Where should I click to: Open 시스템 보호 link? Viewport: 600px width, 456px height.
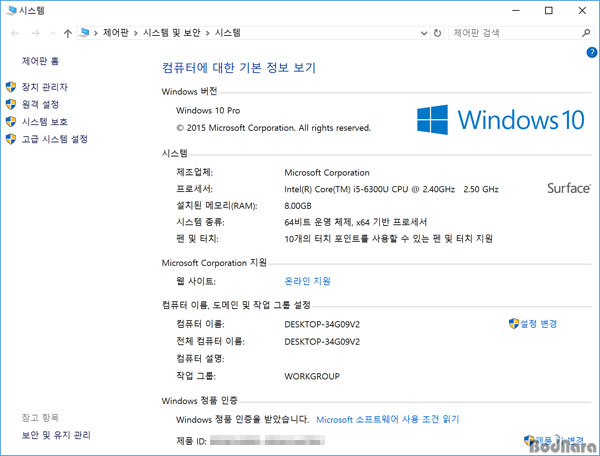coord(45,122)
